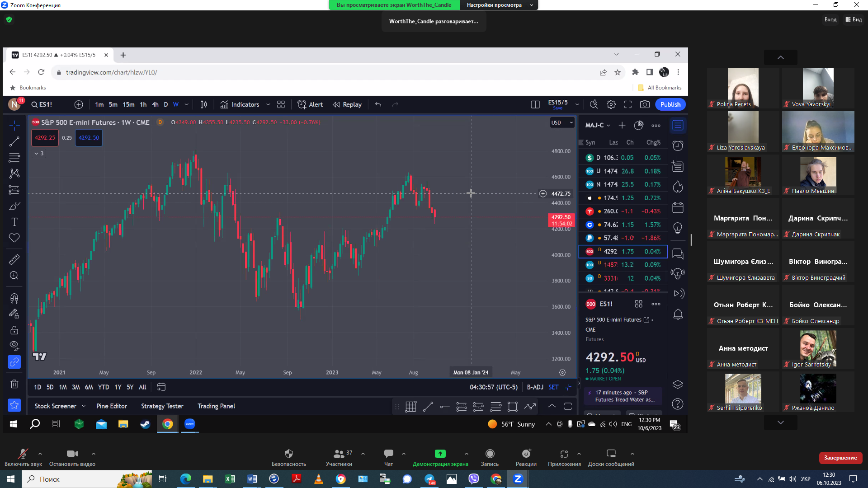This screenshot has width=868, height=488.
Task: Click the red Завершение button
Action: 840,458
